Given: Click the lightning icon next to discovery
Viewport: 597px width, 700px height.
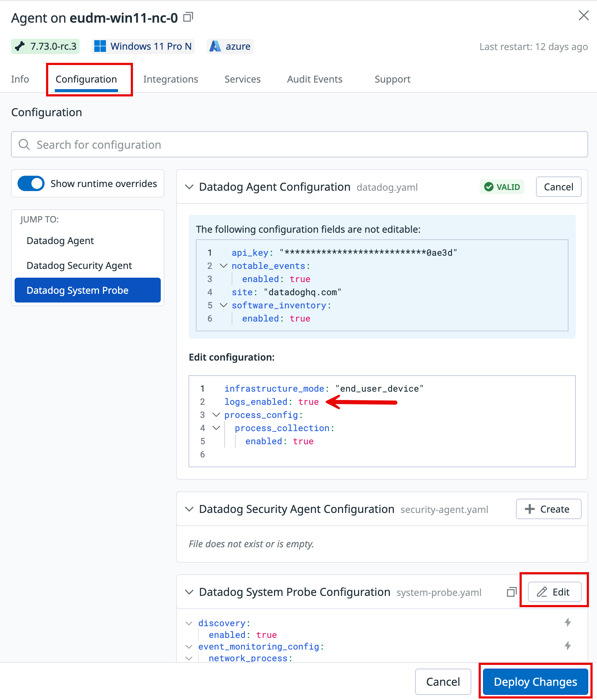Looking at the screenshot, I should [x=568, y=622].
